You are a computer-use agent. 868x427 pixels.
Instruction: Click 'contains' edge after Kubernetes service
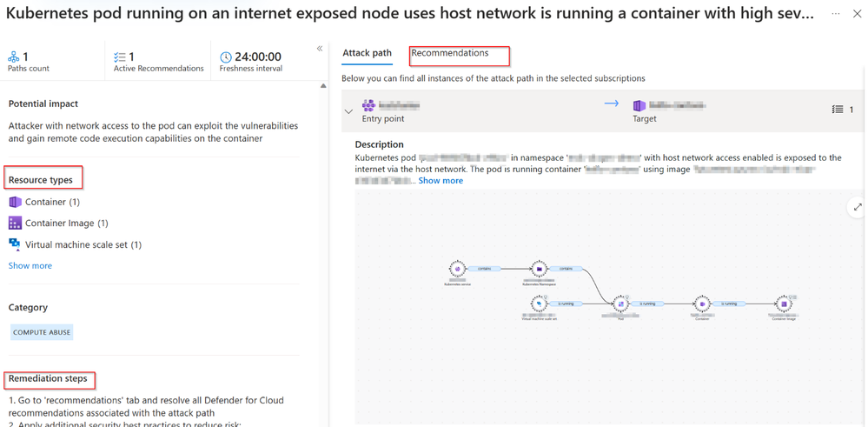pos(485,269)
